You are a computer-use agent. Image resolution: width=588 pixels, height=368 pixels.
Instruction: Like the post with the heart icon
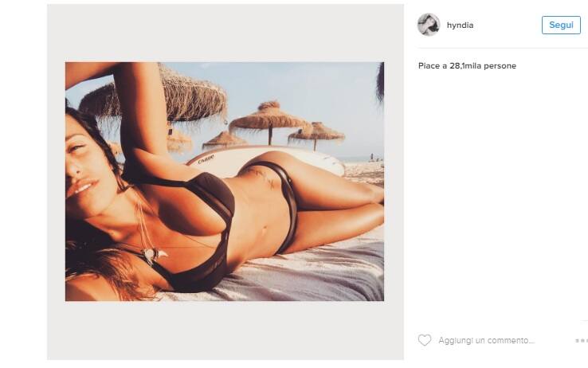coord(425,340)
